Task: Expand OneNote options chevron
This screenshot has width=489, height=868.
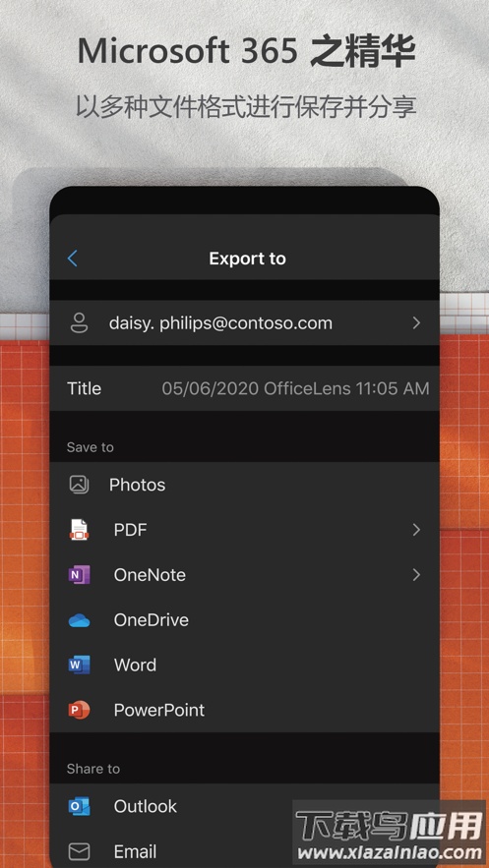Action: (416, 575)
